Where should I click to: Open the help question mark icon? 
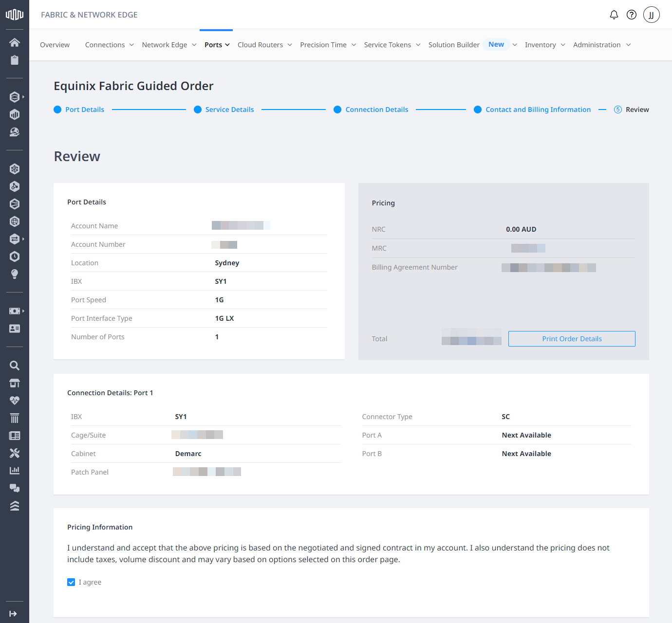(x=632, y=15)
